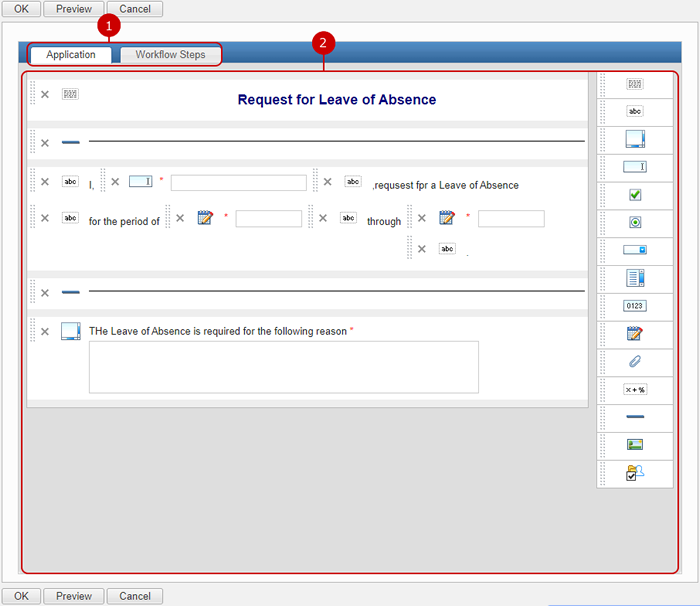
Task: Add a numeric 0123 field from the palette
Action: (634, 306)
